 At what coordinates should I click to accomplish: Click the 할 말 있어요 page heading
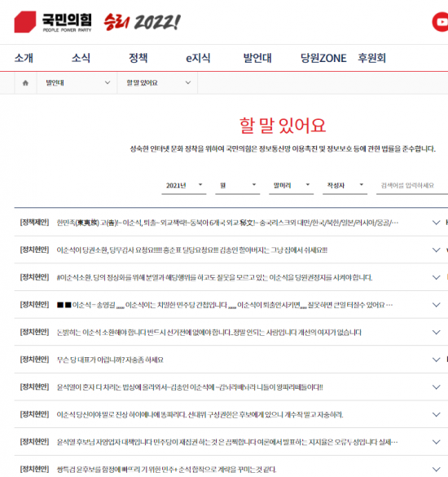click(x=283, y=126)
